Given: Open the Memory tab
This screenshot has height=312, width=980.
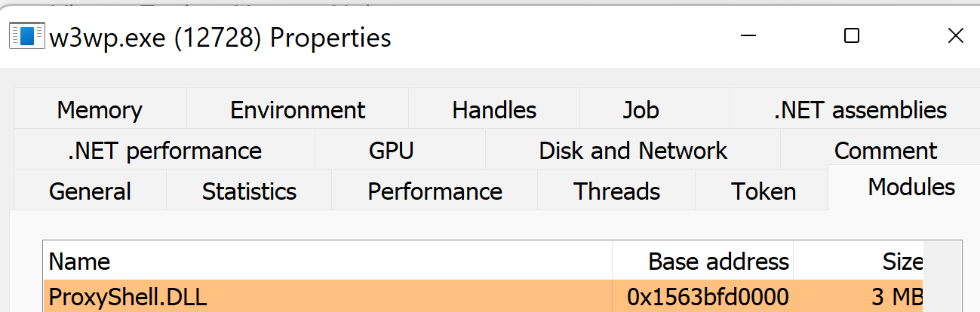Looking at the screenshot, I should click(100, 110).
